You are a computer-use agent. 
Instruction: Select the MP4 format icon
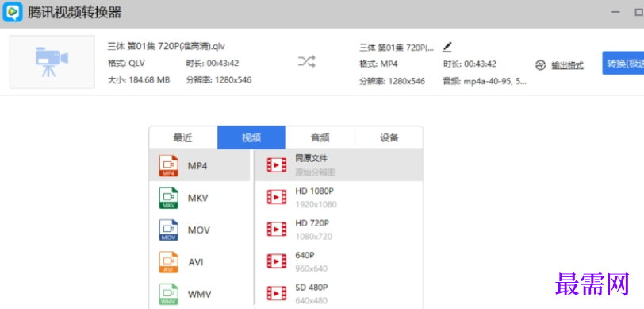pyautogui.click(x=169, y=166)
